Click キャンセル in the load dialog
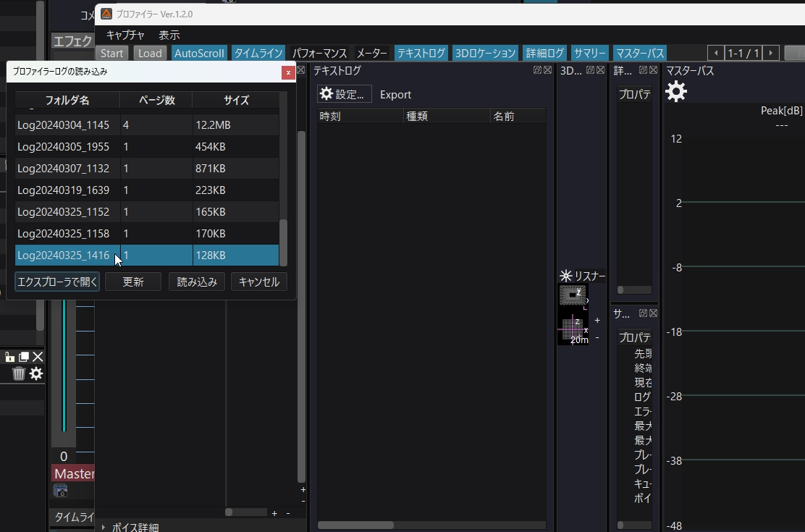Image resolution: width=805 pixels, height=532 pixels. click(x=258, y=282)
